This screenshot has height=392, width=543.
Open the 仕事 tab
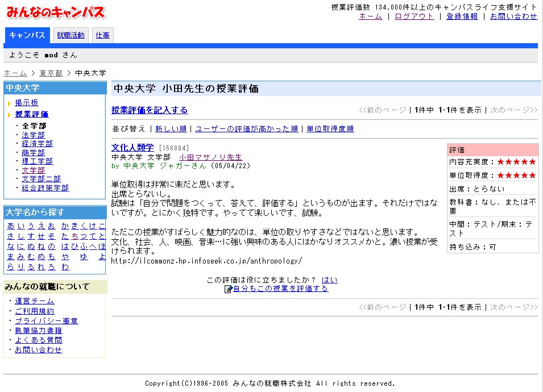click(102, 35)
